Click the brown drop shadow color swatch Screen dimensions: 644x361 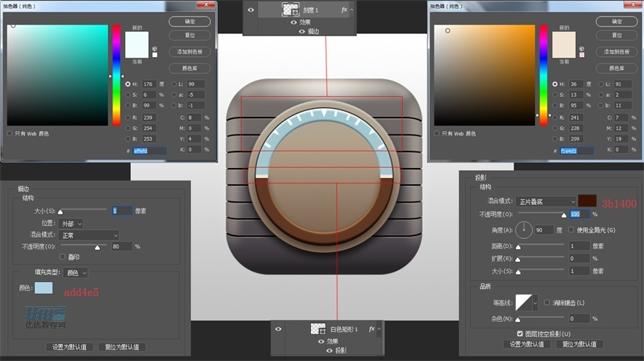588,200
